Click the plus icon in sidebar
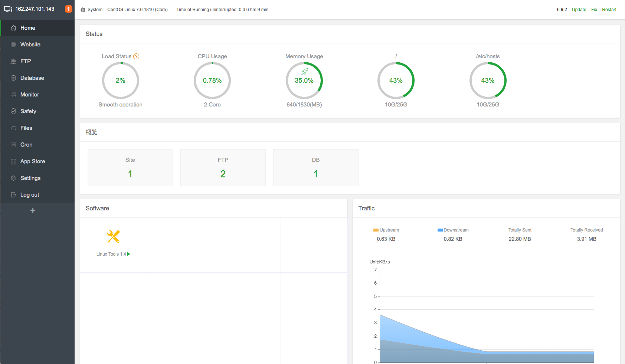Image resolution: width=625 pixels, height=364 pixels. 33,211
